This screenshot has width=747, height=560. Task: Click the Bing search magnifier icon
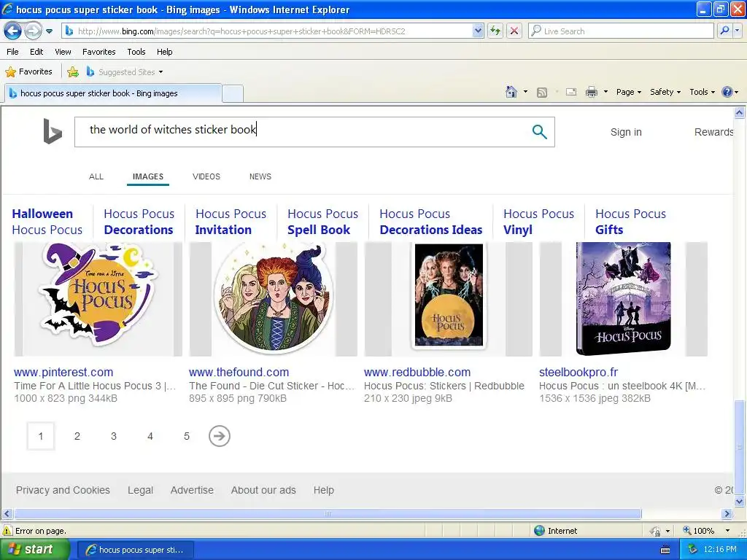(539, 132)
